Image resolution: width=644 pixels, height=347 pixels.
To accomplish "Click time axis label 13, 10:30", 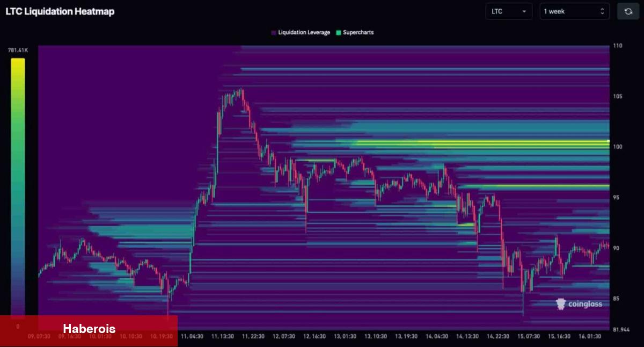I will pyautogui.click(x=376, y=336).
